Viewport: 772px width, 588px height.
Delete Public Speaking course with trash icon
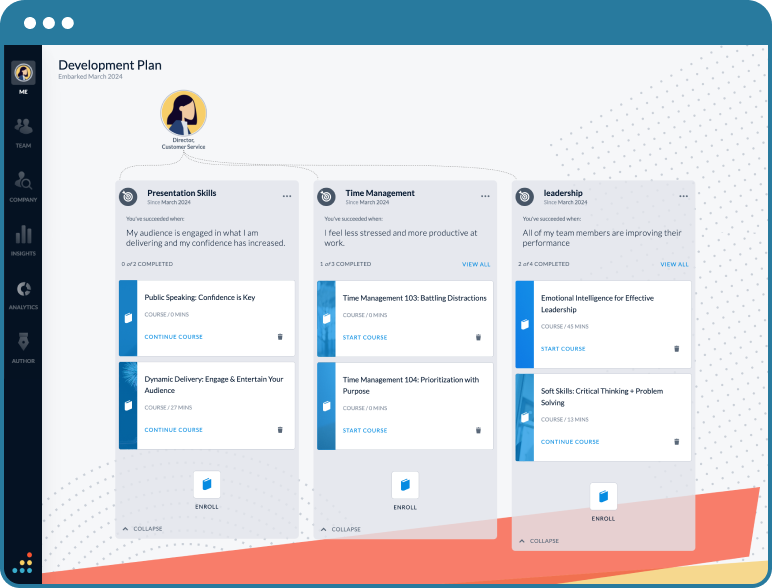click(x=280, y=337)
